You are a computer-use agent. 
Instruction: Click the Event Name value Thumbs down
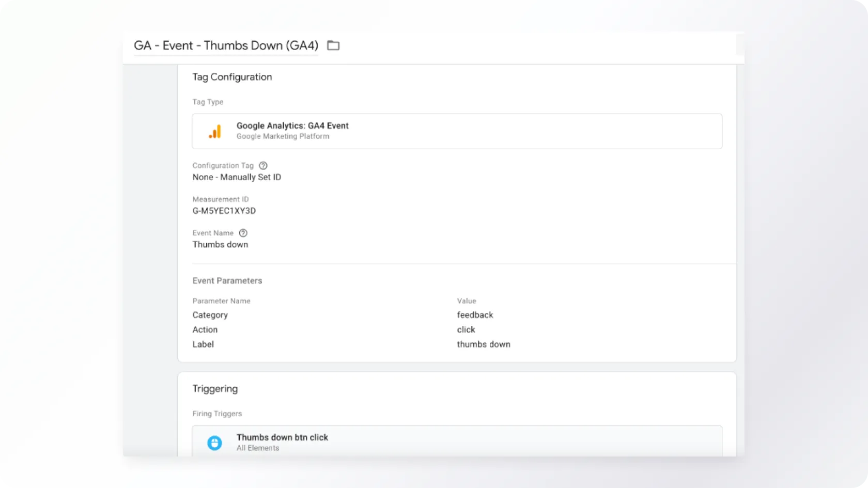(220, 244)
